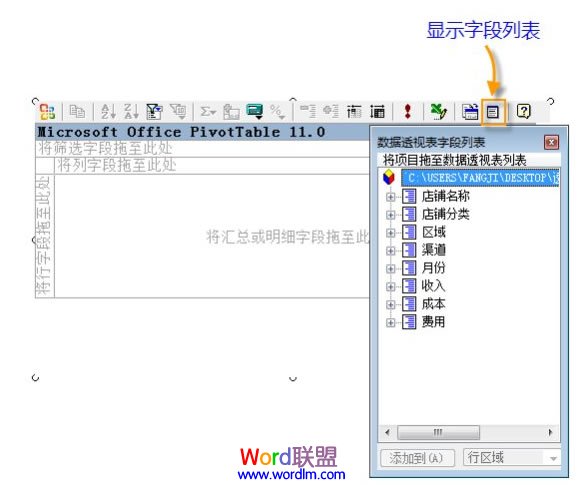This screenshot has width=583, height=485.
Task: Open the 行区域 area dropdown
Action: coord(512,457)
